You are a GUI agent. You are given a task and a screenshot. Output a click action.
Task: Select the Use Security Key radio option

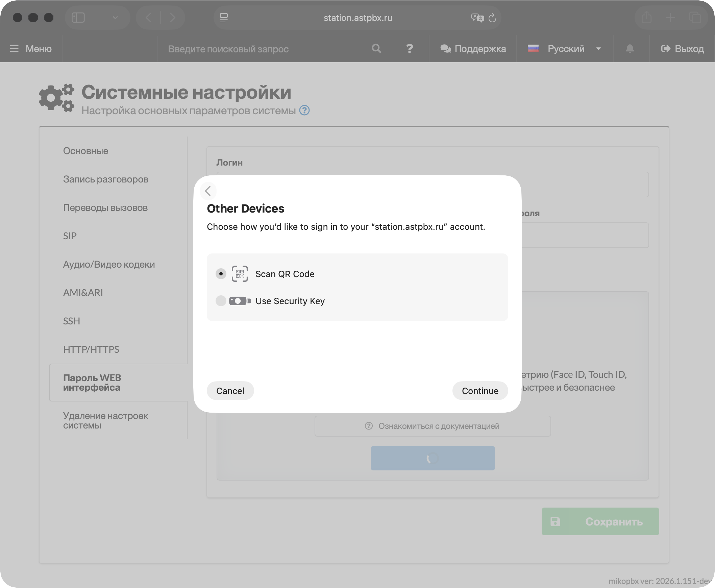tap(221, 301)
